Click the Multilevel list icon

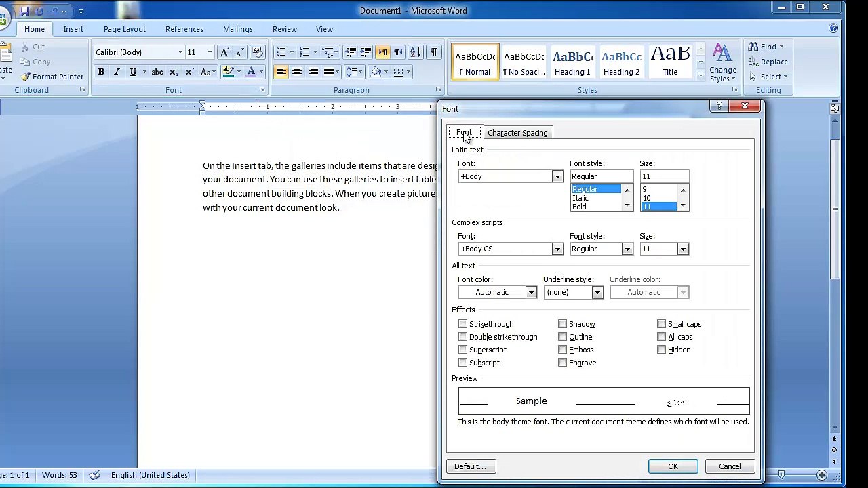pyautogui.click(x=328, y=52)
